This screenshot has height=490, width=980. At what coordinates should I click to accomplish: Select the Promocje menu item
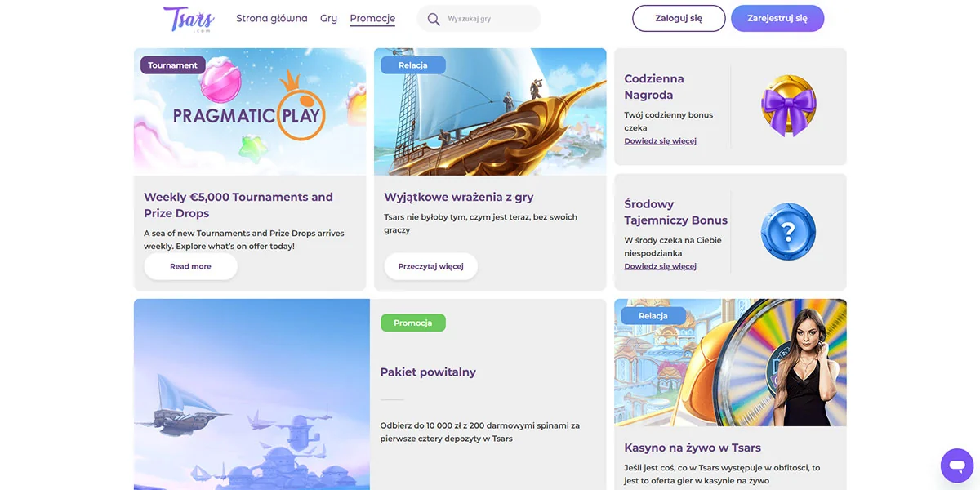coord(372,19)
